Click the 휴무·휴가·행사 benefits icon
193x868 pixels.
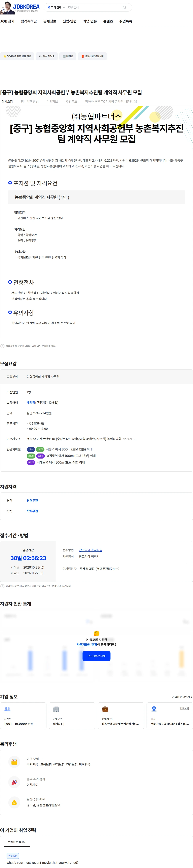(x=14, y=782)
